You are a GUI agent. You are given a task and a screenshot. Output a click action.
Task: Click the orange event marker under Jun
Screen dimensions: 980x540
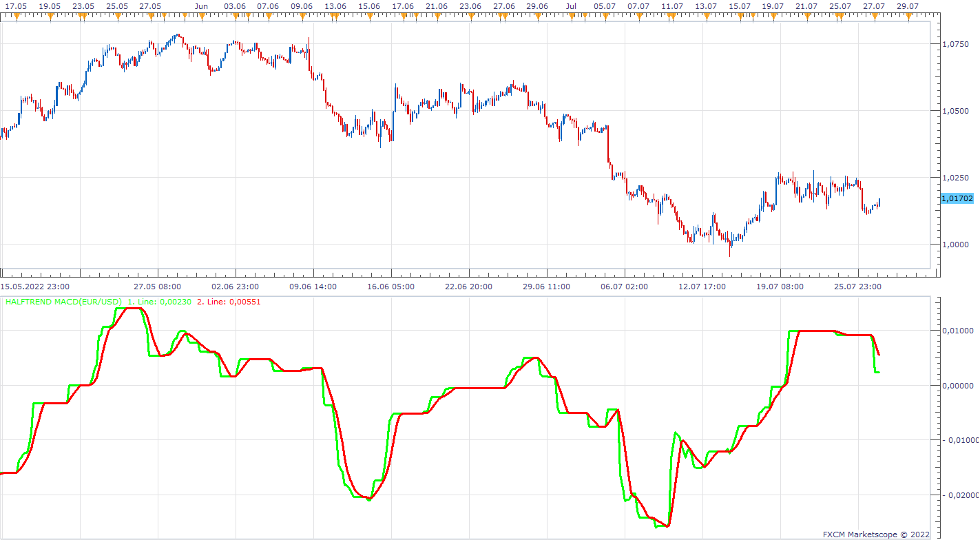tap(201, 17)
